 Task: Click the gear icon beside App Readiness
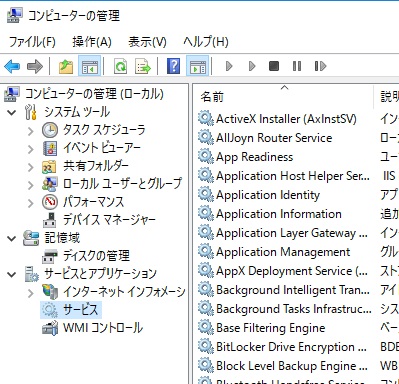pos(206,156)
